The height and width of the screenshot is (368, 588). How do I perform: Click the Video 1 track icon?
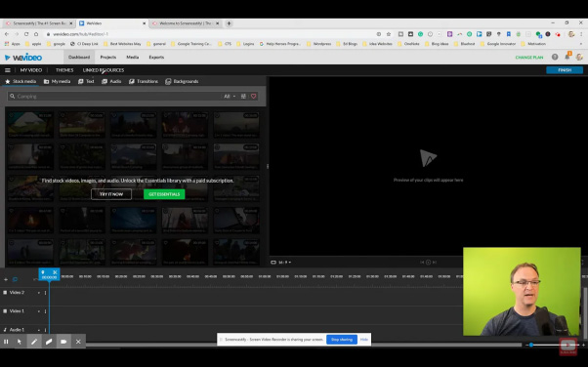point(5,311)
